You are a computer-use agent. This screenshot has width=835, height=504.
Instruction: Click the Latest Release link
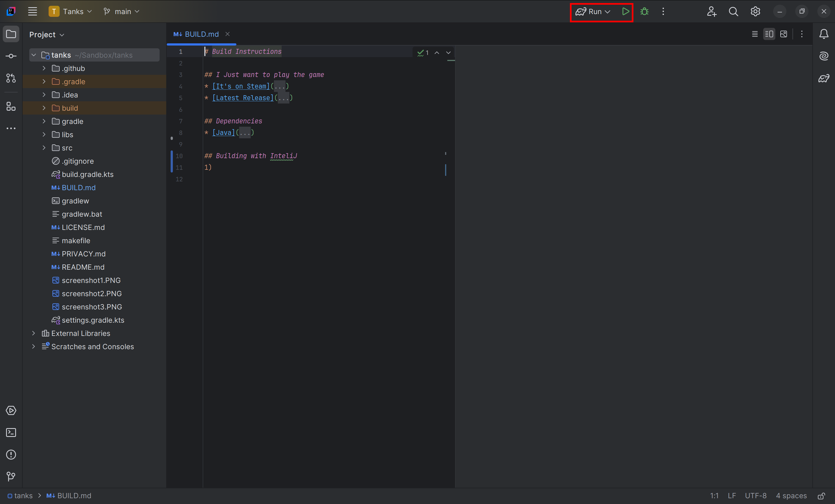point(243,98)
